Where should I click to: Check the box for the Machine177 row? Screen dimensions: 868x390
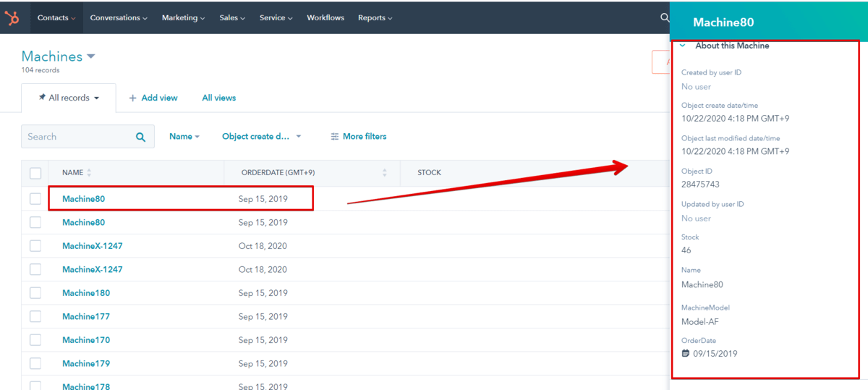point(35,316)
